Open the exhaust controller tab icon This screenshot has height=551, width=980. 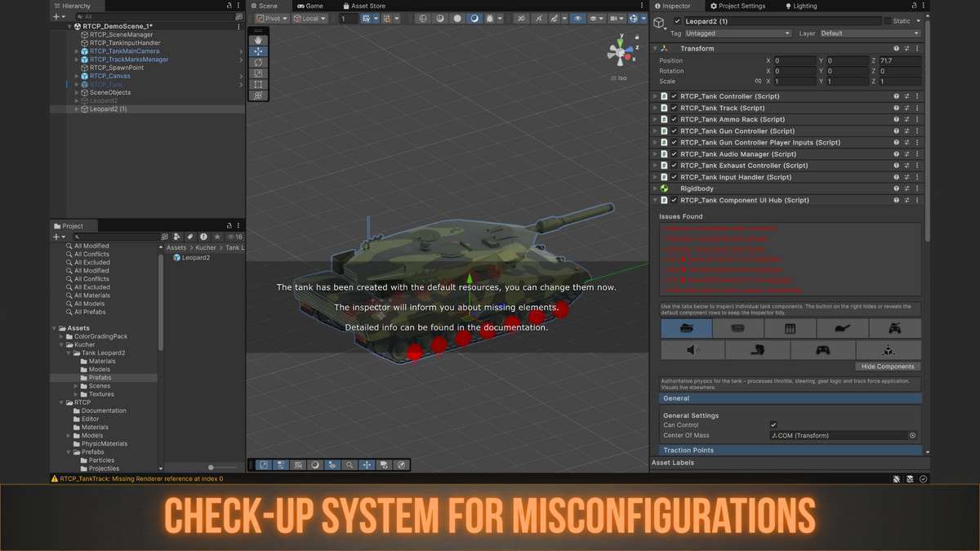[758, 350]
